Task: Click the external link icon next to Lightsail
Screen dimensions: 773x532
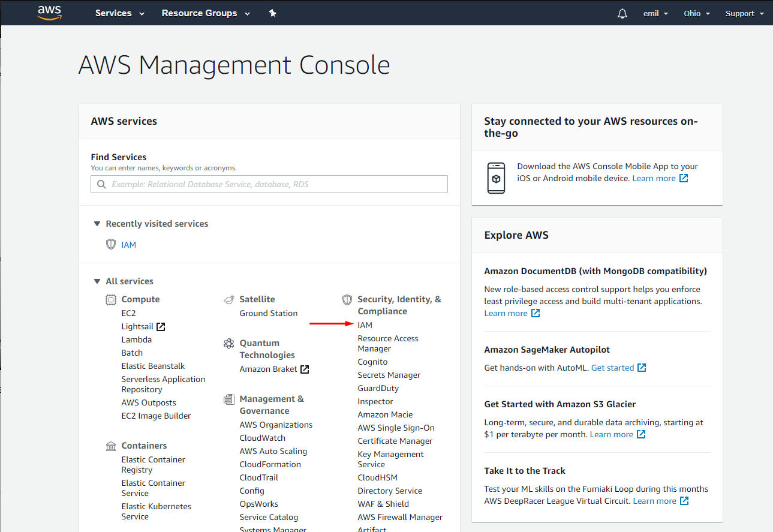Action: tap(161, 326)
